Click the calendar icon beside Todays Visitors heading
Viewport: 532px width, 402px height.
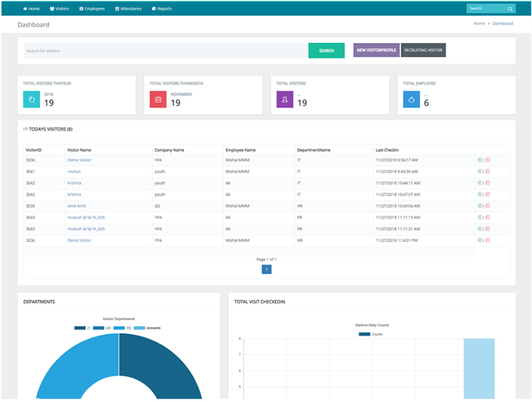tap(25, 128)
